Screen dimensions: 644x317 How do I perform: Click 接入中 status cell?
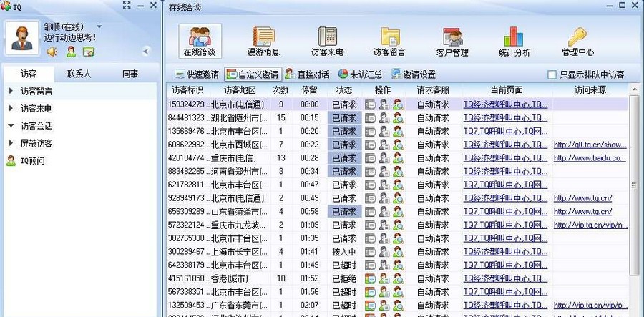(x=344, y=252)
